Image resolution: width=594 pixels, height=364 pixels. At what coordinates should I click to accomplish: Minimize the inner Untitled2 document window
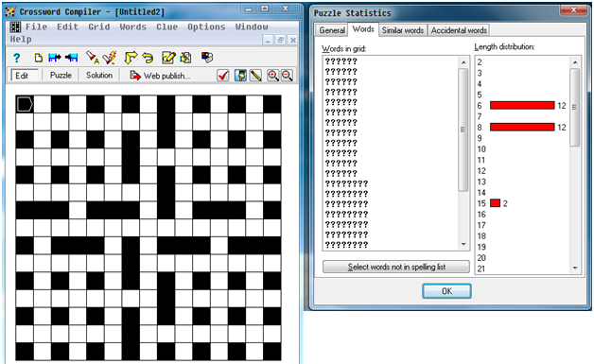tap(268, 40)
